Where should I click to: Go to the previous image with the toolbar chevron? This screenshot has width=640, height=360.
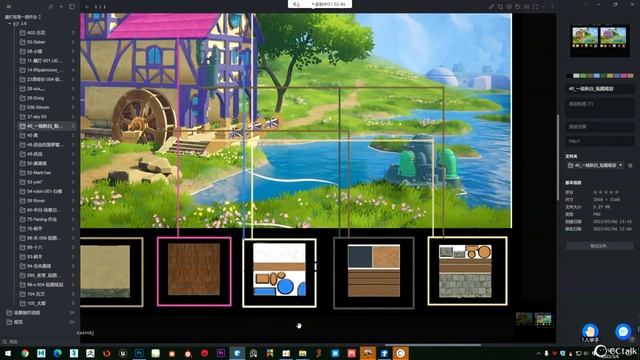coord(544,7)
